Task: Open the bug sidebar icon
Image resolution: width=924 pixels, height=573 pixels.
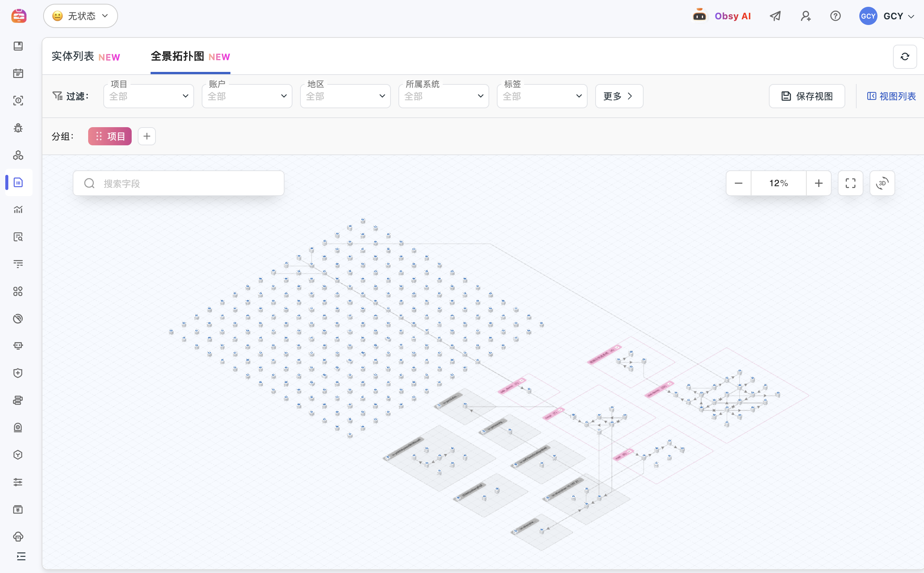Action: point(18,128)
